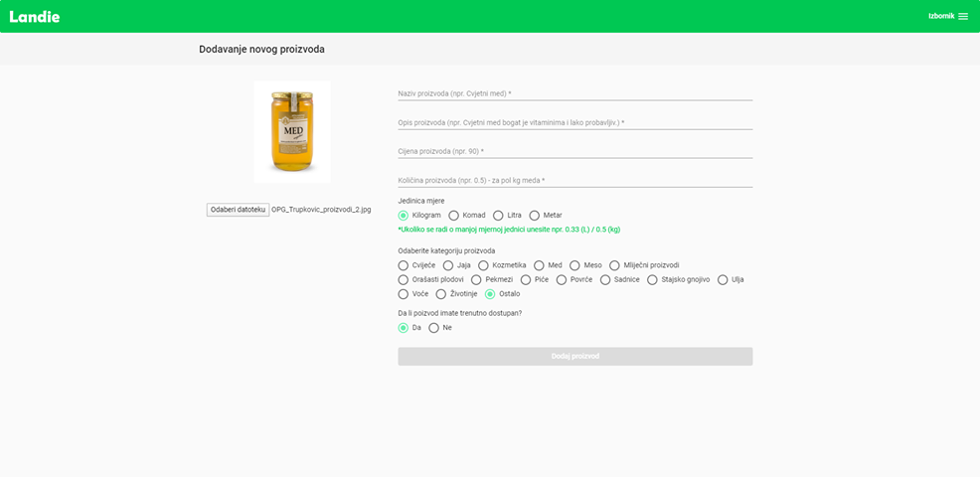Select the Komad unit radio button
This screenshot has width=980, height=477.
pos(454,216)
